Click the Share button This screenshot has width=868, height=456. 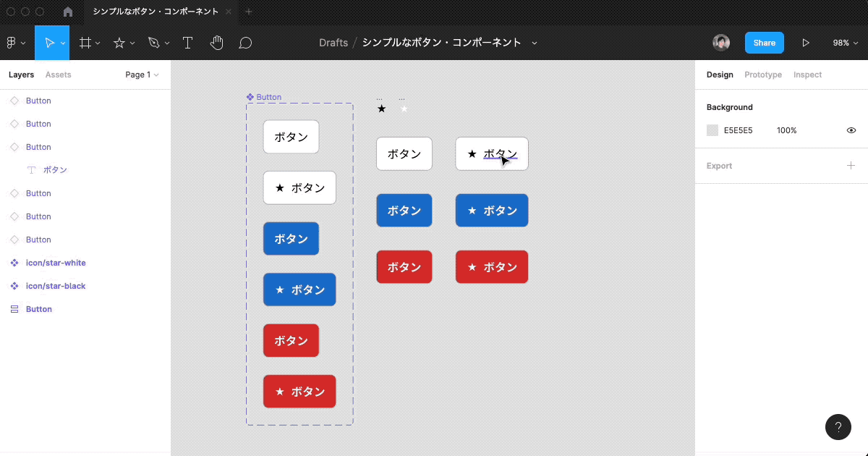764,42
